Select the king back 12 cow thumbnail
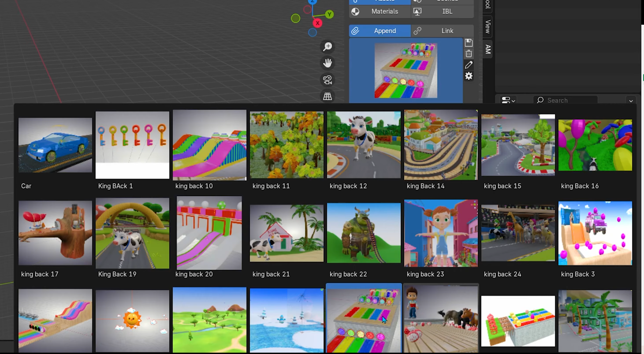 pyautogui.click(x=364, y=145)
